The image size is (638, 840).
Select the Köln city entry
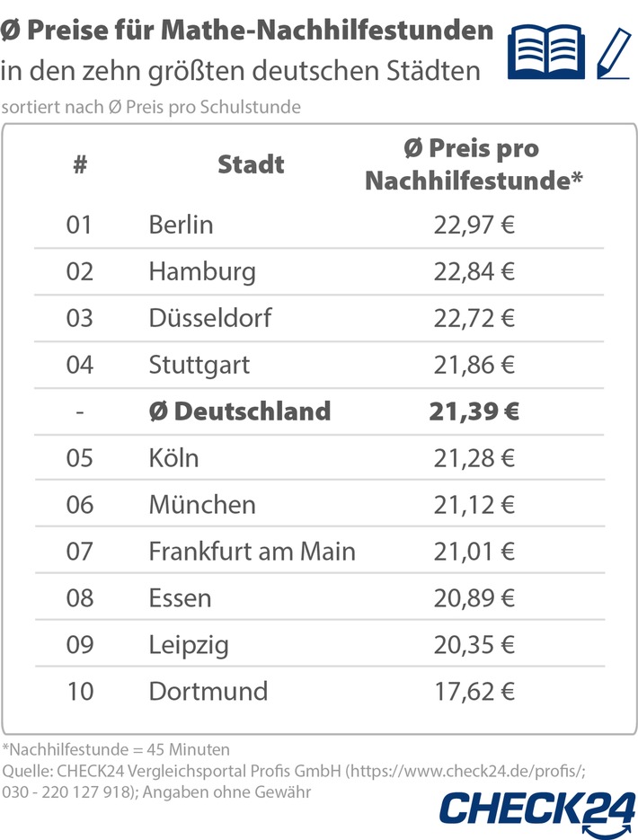tap(173, 458)
